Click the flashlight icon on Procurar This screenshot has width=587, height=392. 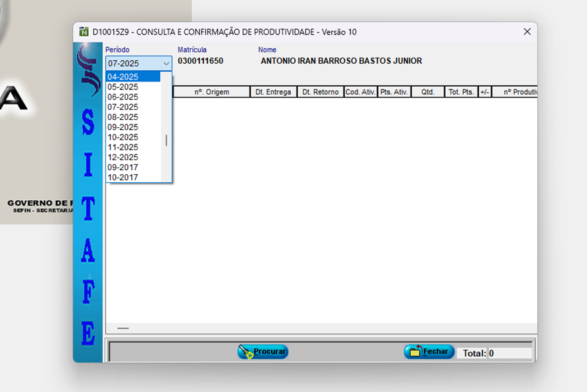click(246, 352)
